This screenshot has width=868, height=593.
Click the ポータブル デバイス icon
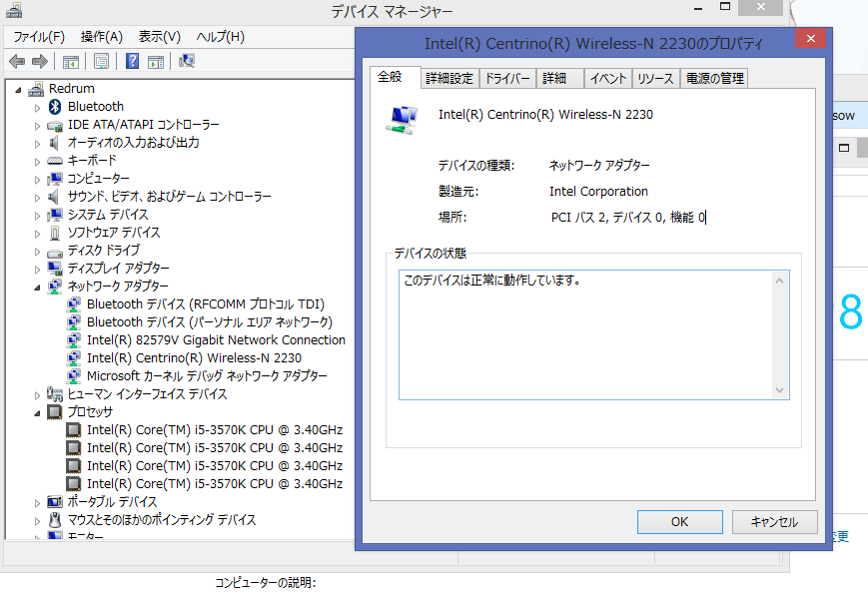tap(55, 502)
